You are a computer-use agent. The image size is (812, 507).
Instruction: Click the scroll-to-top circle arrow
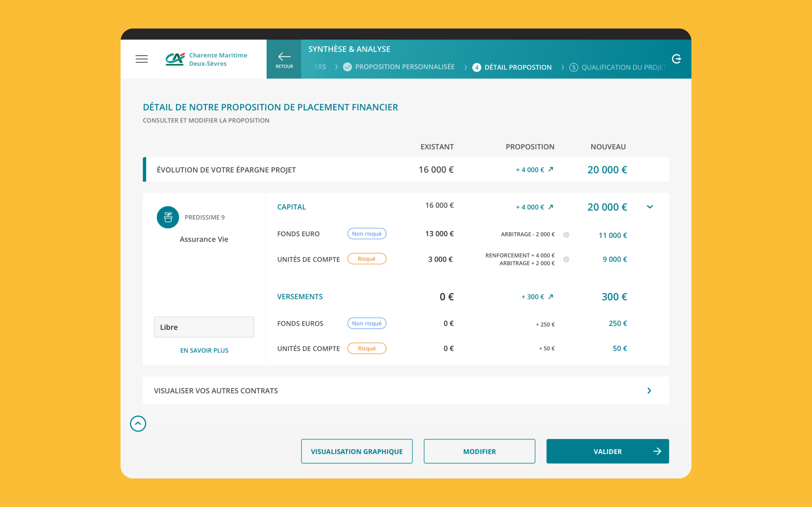[x=138, y=423]
